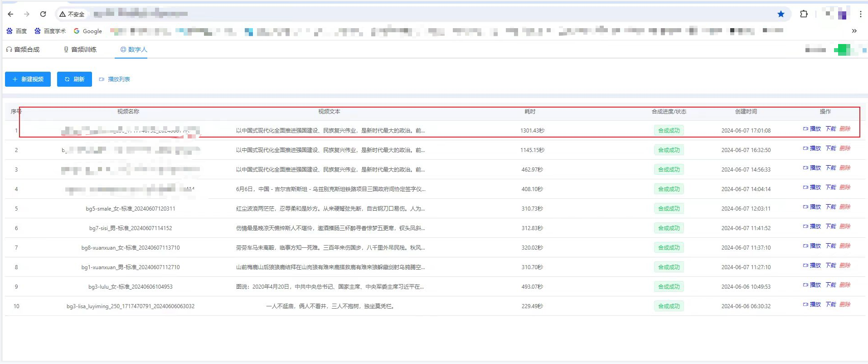
Task: Expand bookmarks overflow chevron
Action: point(854,31)
